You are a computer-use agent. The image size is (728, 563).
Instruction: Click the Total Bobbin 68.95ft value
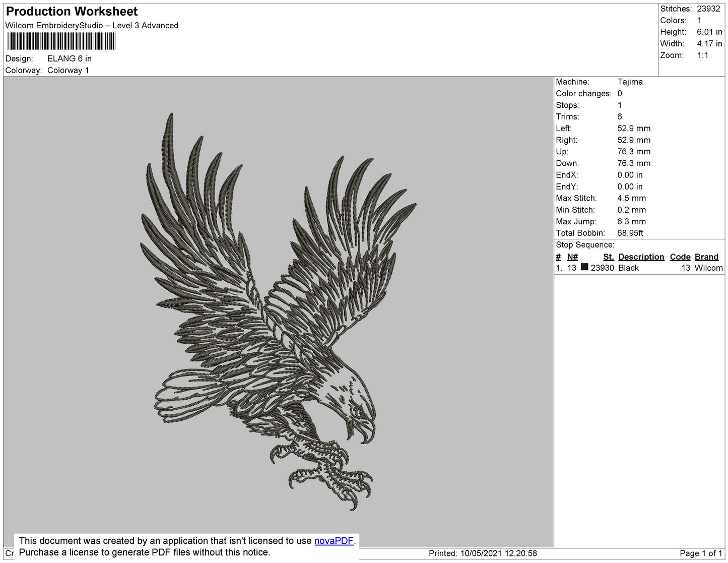pyautogui.click(x=630, y=233)
